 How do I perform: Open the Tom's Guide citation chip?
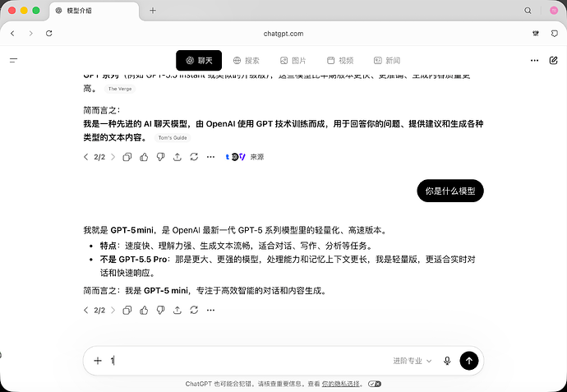coord(173,138)
